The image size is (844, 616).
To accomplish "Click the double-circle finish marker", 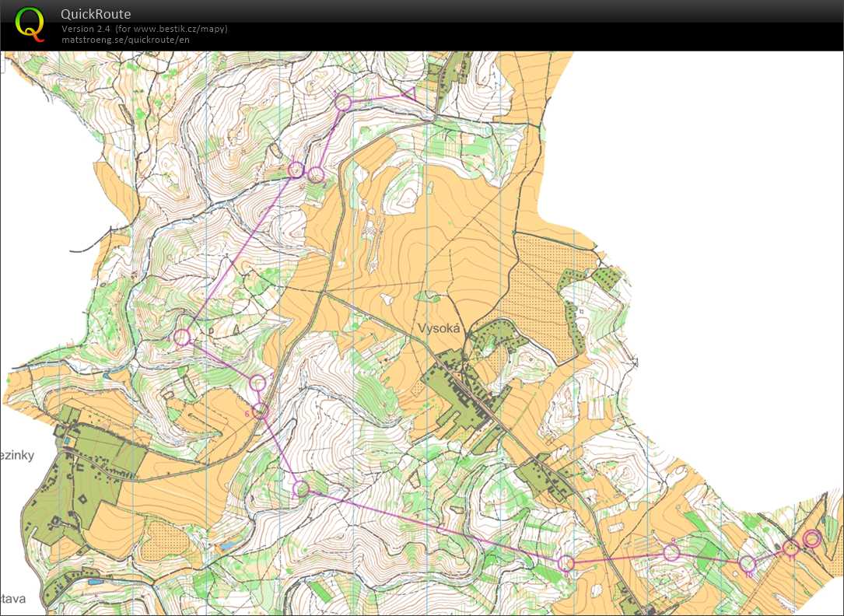I will click(812, 538).
